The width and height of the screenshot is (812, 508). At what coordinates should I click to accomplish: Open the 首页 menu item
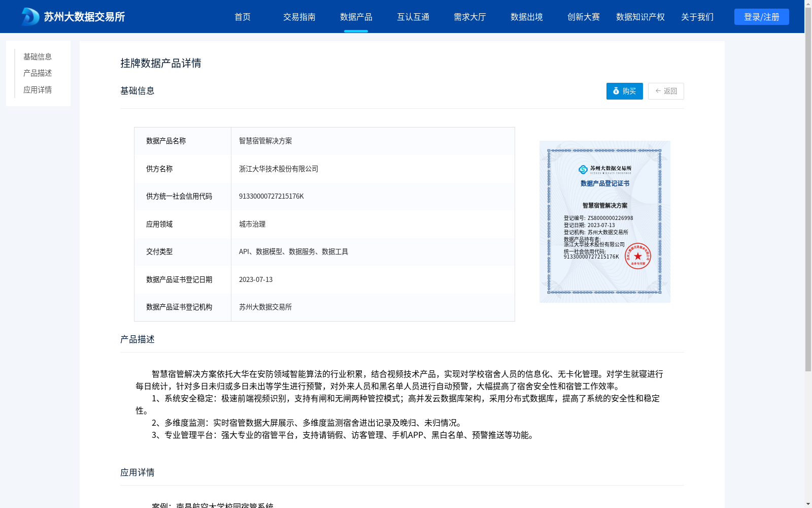(243, 17)
